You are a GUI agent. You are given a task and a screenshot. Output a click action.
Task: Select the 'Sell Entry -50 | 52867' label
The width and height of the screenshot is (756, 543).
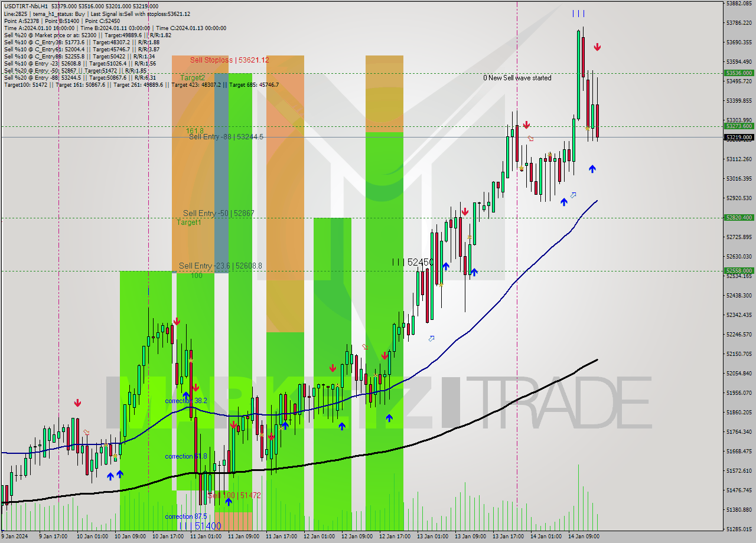pos(219,213)
